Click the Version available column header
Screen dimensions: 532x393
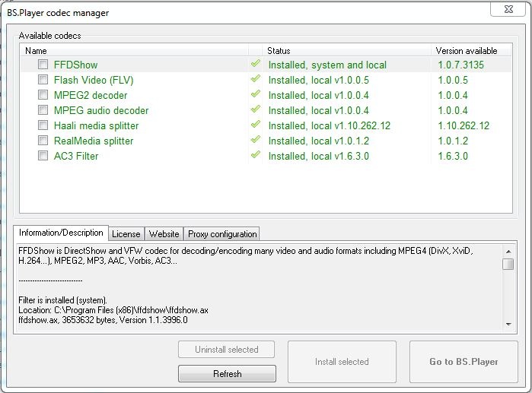pyautogui.click(x=471, y=51)
